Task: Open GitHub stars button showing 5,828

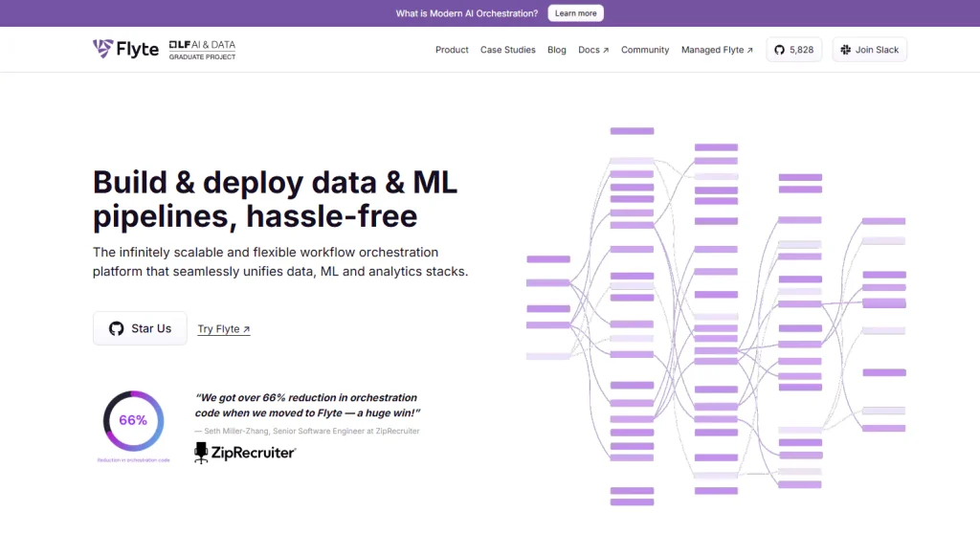Action: click(793, 50)
